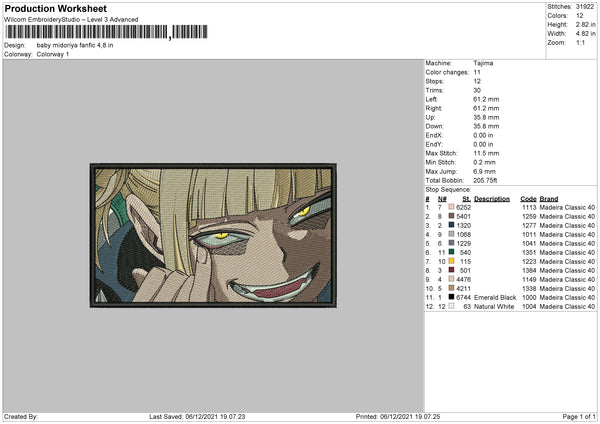
Task: Click the Total Bobbin value '205.75ft'
Action: tap(485, 180)
